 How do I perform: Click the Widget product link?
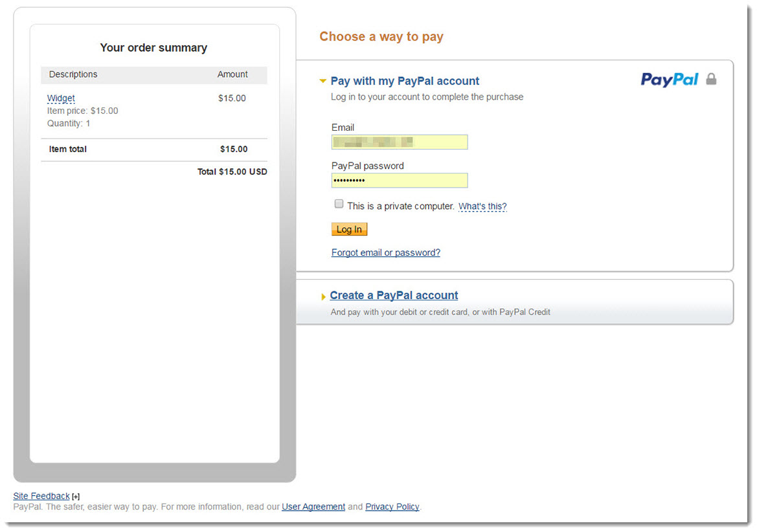click(60, 98)
